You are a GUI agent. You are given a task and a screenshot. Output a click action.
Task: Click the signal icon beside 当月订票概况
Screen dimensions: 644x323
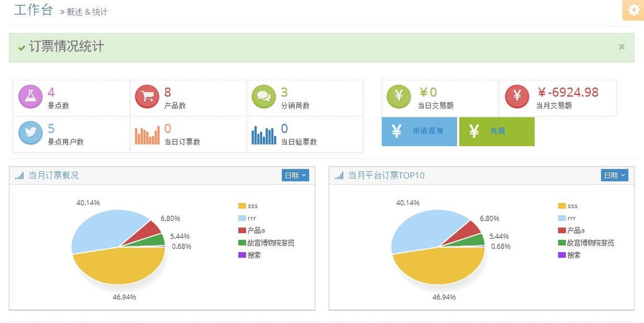point(19,176)
